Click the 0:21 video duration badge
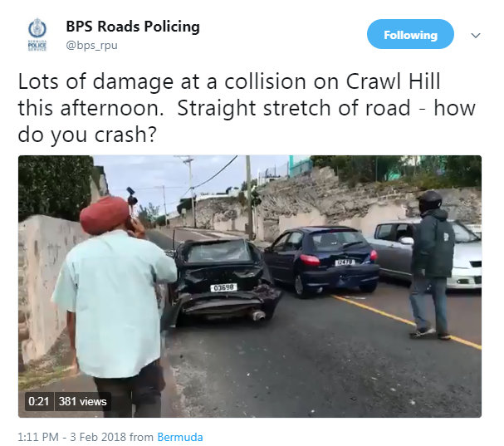Image resolution: width=504 pixels, height=446 pixels. point(39,401)
